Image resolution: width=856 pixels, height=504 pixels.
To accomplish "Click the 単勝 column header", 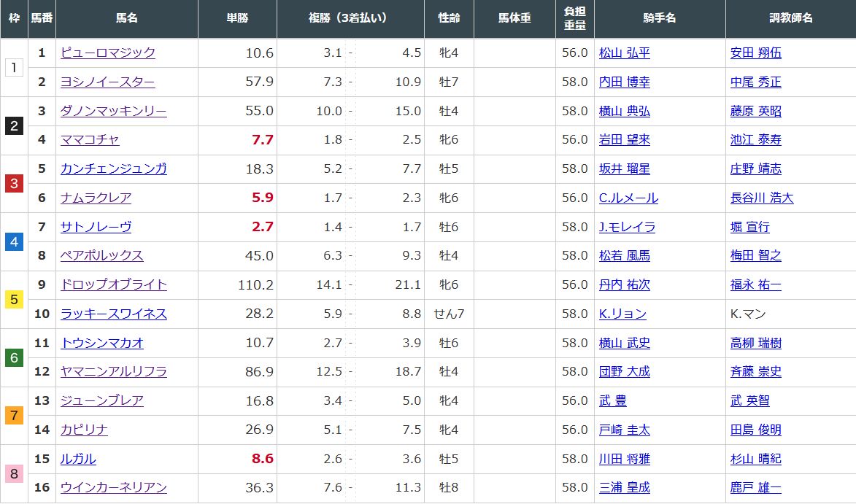I will pyautogui.click(x=237, y=18).
